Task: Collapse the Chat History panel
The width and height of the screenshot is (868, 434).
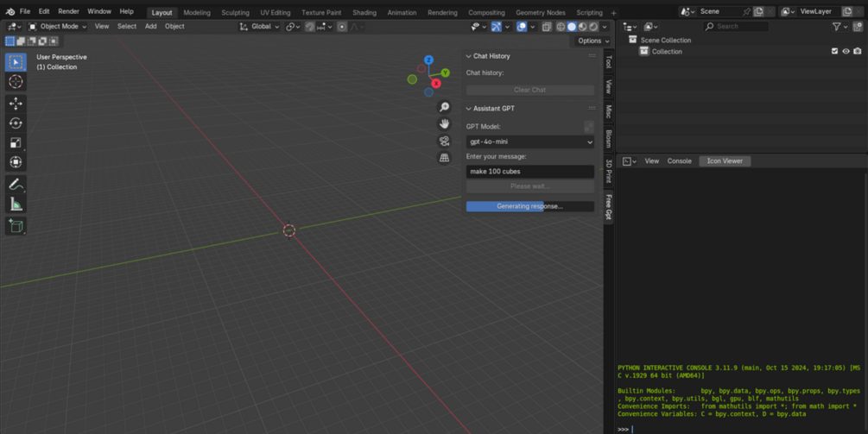Action: pyautogui.click(x=468, y=56)
